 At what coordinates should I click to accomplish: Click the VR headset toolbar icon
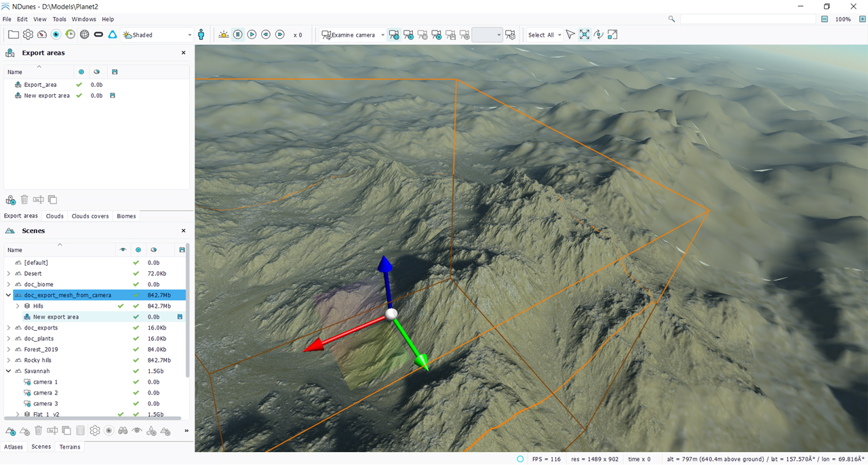tap(98, 35)
